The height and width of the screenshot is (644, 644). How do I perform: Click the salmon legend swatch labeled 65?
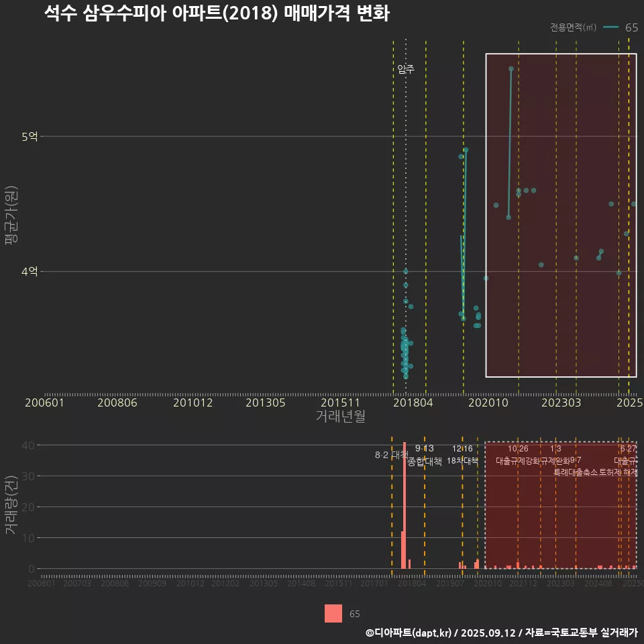333,614
